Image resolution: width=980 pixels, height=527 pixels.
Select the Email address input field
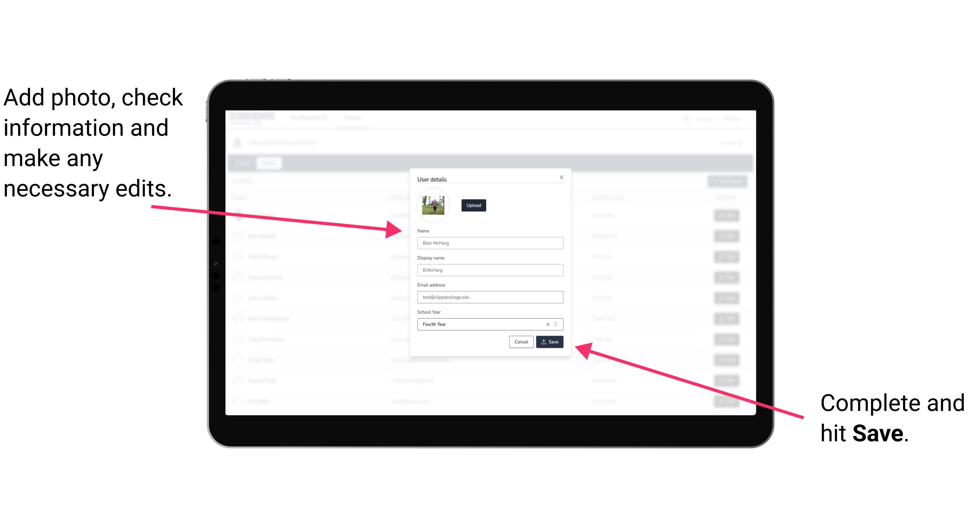coord(490,297)
